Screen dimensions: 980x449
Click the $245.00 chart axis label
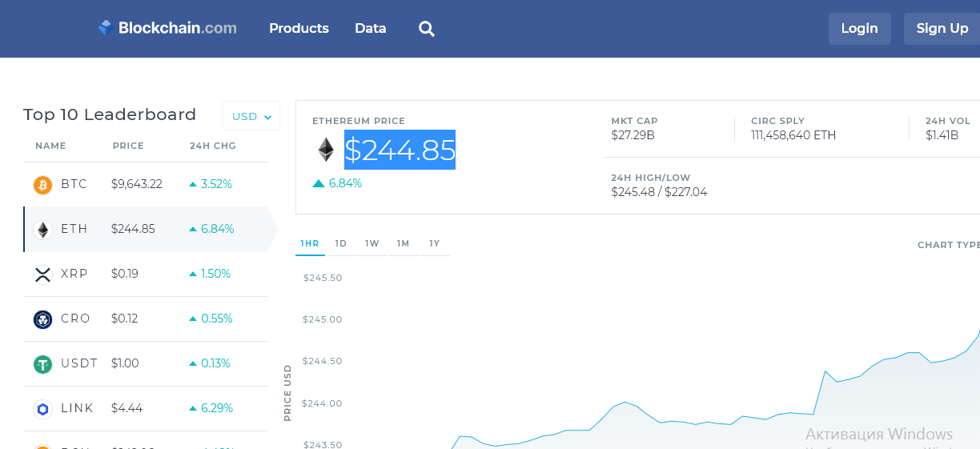pyautogui.click(x=322, y=319)
